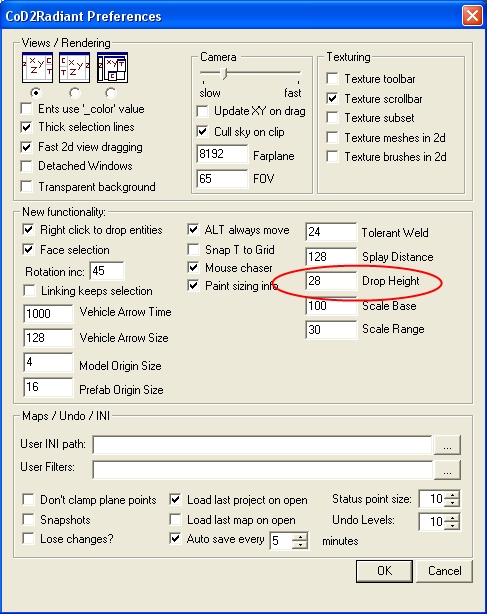
Task: Confirm preferences with OK button
Action: pos(384,571)
